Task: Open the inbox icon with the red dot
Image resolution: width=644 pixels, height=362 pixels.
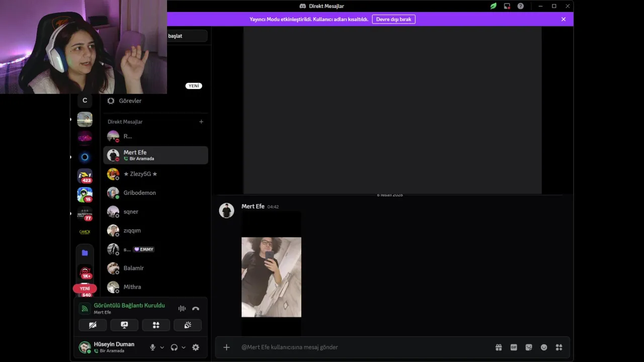Action: pos(507,6)
